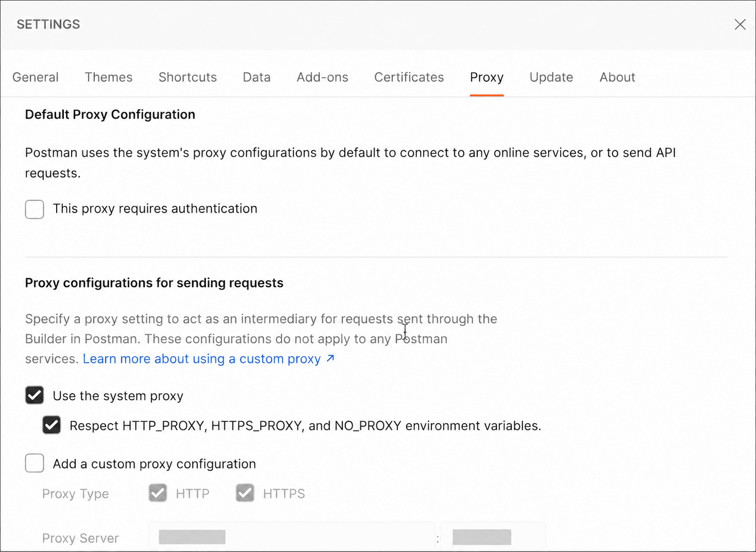Close the Settings dialog with the X
This screenshot has height=552, width=756.
coord(740,24)
